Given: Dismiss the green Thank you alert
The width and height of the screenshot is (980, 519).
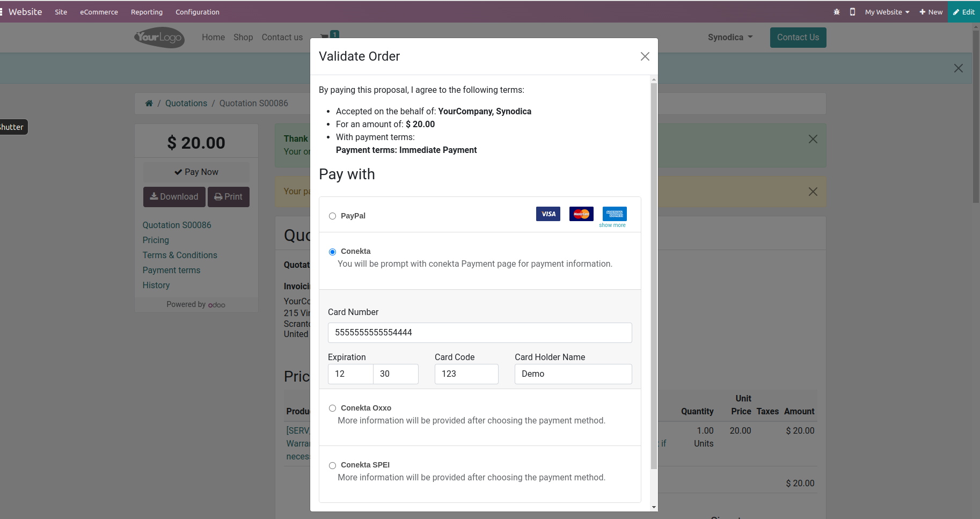Looking at the screenshot, I should [813, 139].
